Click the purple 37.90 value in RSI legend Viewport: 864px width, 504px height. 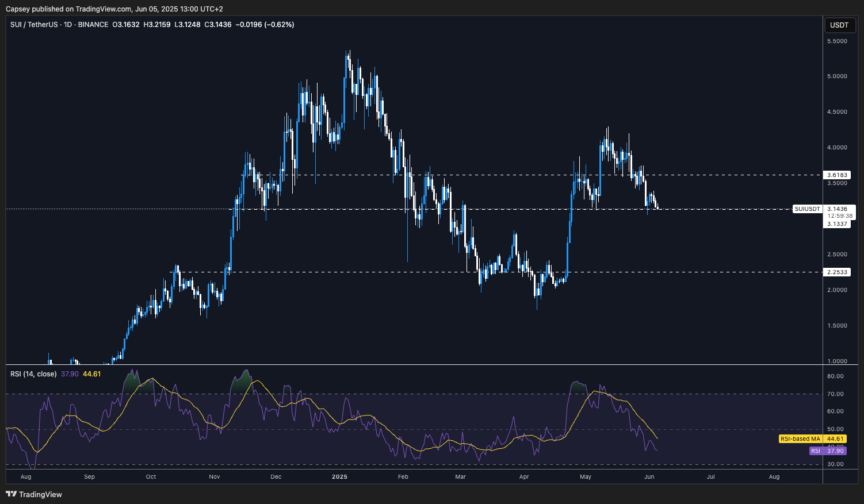point(70,374)
